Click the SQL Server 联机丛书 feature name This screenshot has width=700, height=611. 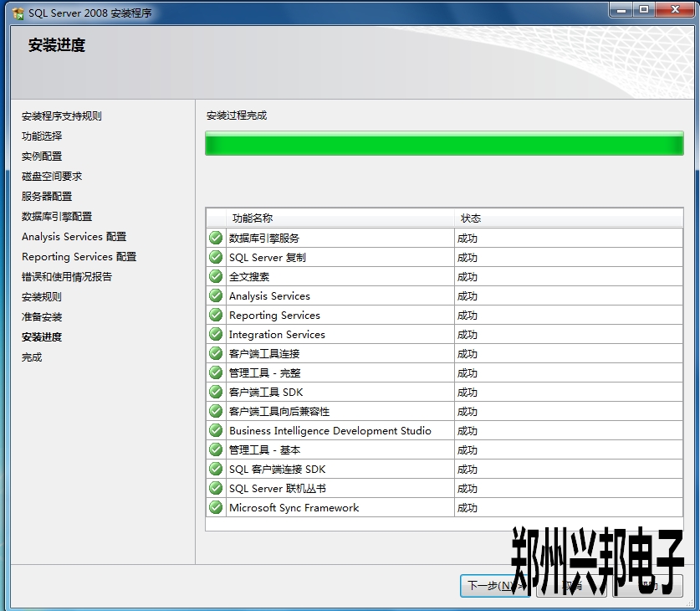click(x=278, y=488)
